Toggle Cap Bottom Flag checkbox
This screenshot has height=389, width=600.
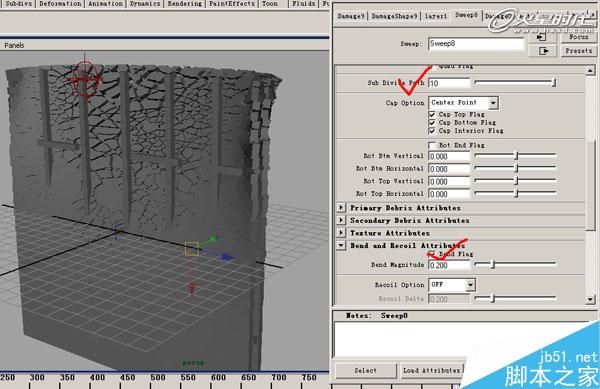tap(432, 123)
